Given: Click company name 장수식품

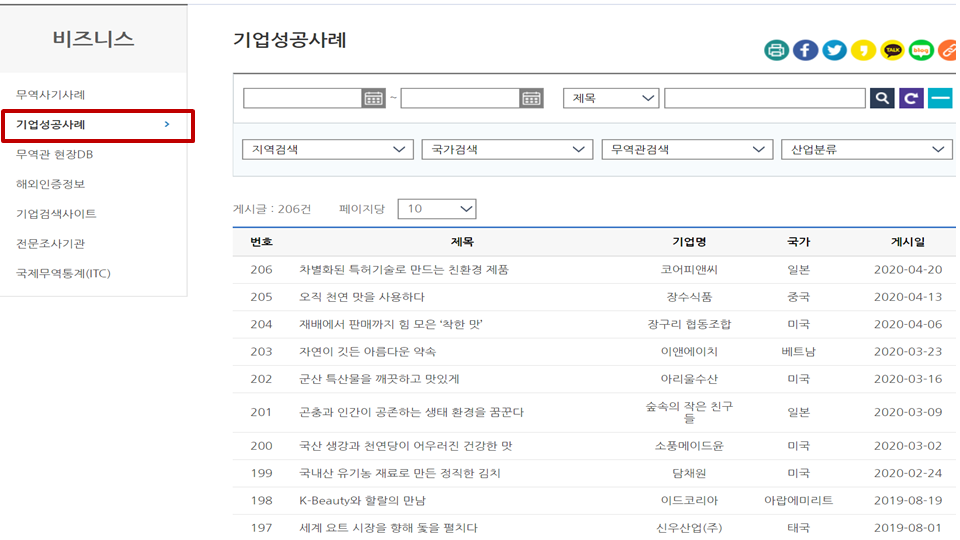Looking at the screenshot, I should (x=689, y=297).
